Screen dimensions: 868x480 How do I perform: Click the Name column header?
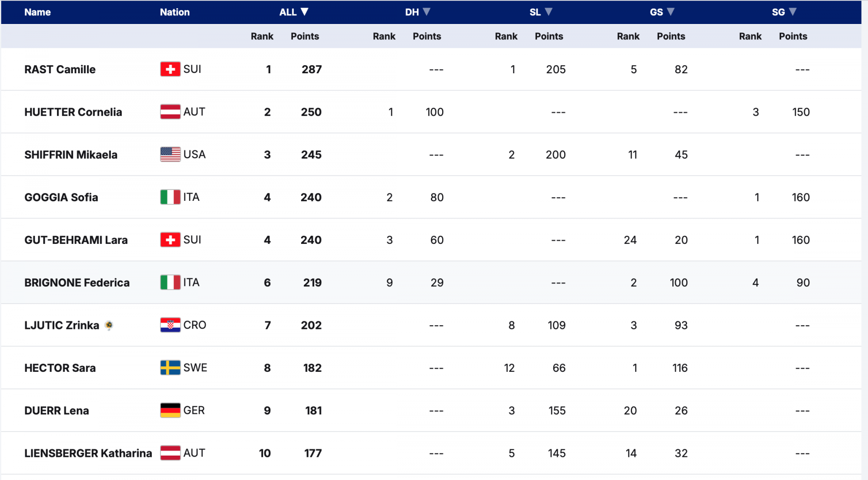[x=38, y=12]
